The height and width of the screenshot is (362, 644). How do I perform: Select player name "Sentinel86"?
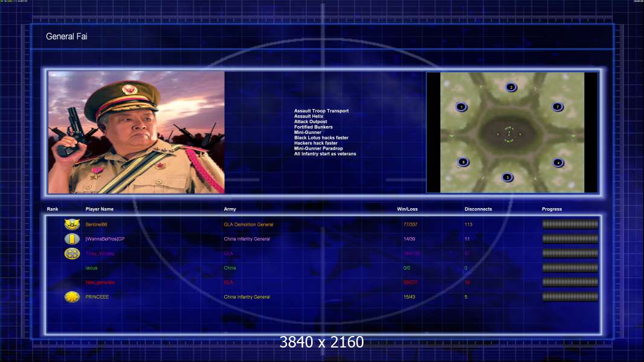(96, 224)
